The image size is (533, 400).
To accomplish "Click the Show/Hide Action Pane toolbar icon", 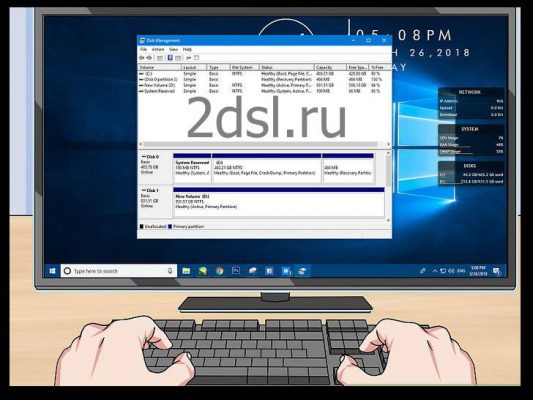I will (x=178, y=58).
